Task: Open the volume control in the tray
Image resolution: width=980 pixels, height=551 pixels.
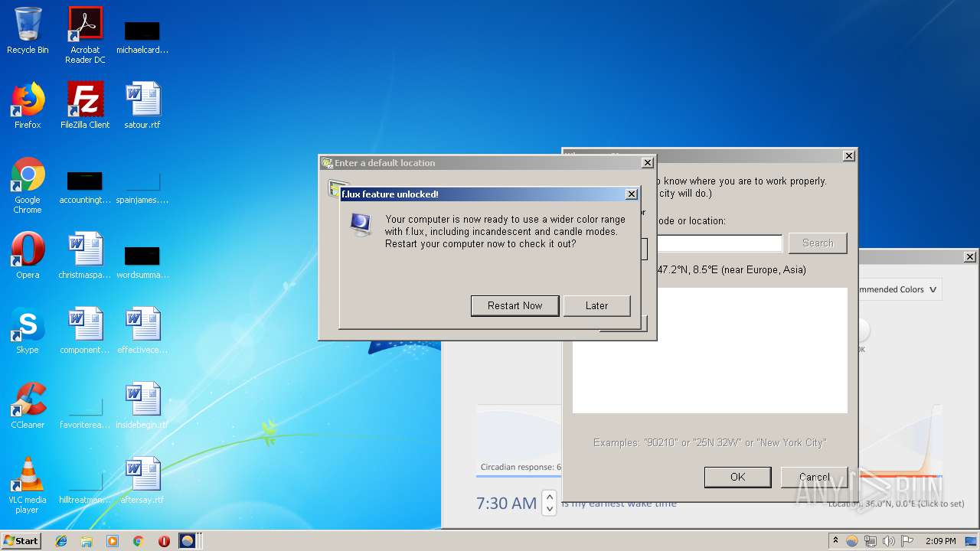Action: [888, 541]
